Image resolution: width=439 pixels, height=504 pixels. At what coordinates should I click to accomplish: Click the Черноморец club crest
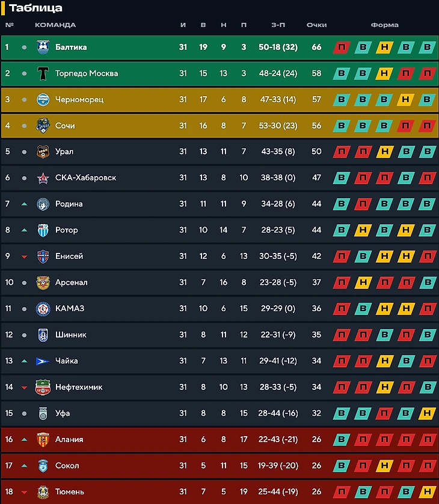(43, 100)
